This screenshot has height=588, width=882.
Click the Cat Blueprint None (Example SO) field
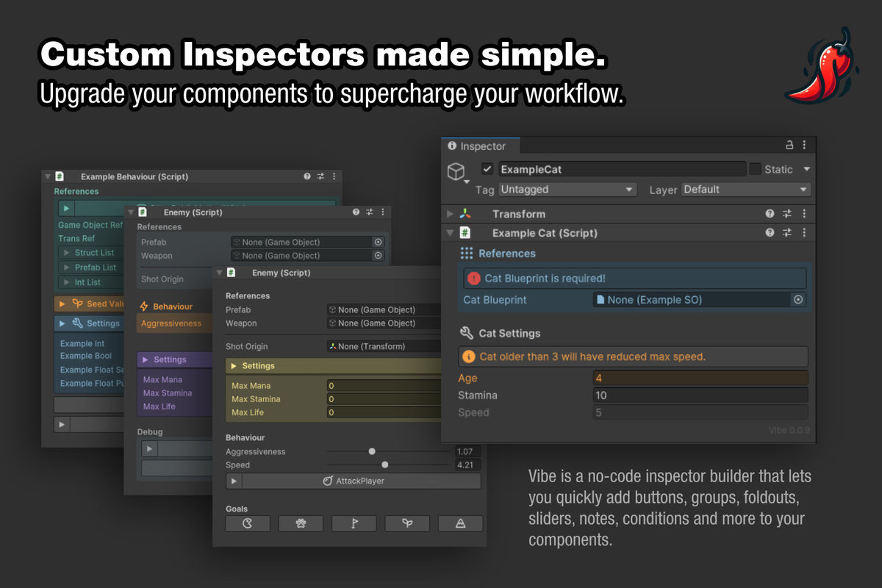click(x=692, y=300)
